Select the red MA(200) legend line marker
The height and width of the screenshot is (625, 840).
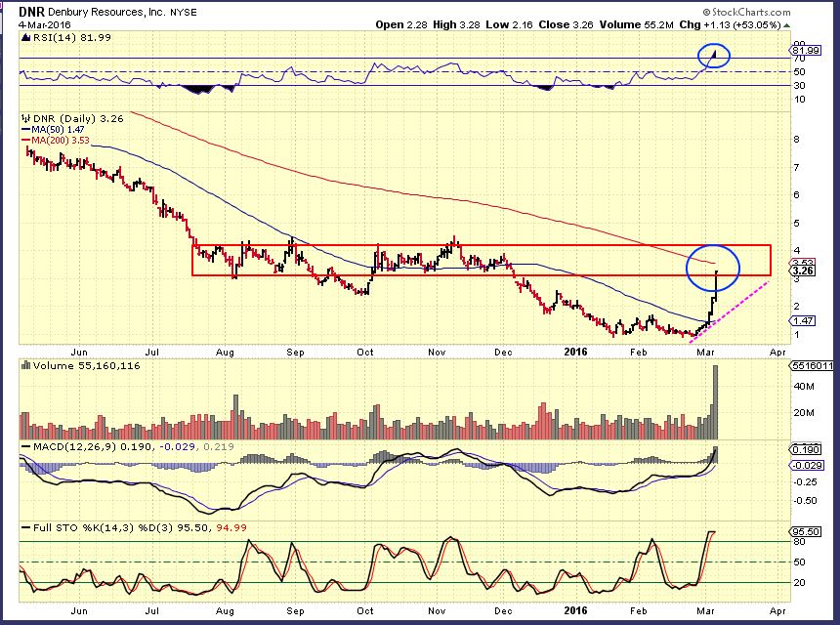(25, 141)
